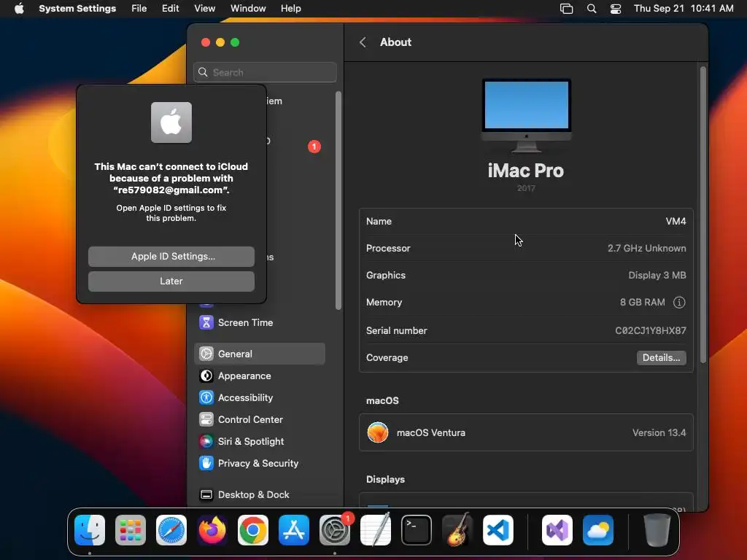747x560 pixels.
Task: Click the Desktop & Dock sidebar icon
Action: (x=206, y=495)
